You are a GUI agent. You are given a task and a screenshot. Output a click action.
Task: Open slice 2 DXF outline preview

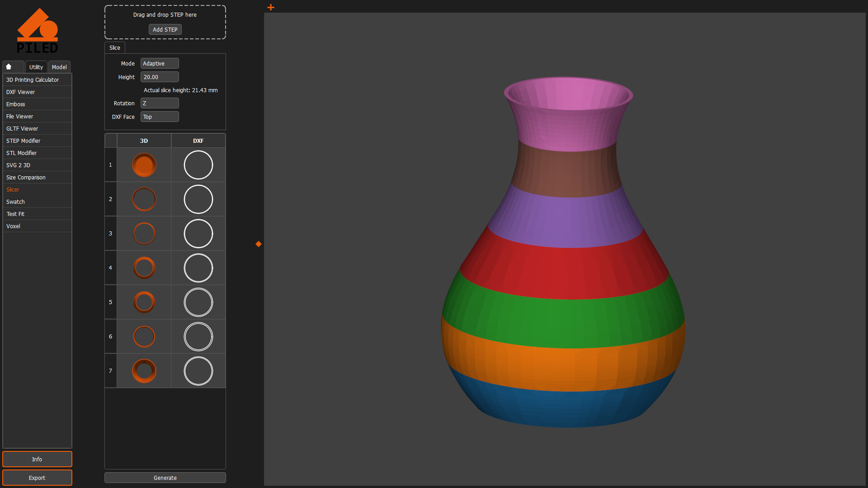point(198,199)
